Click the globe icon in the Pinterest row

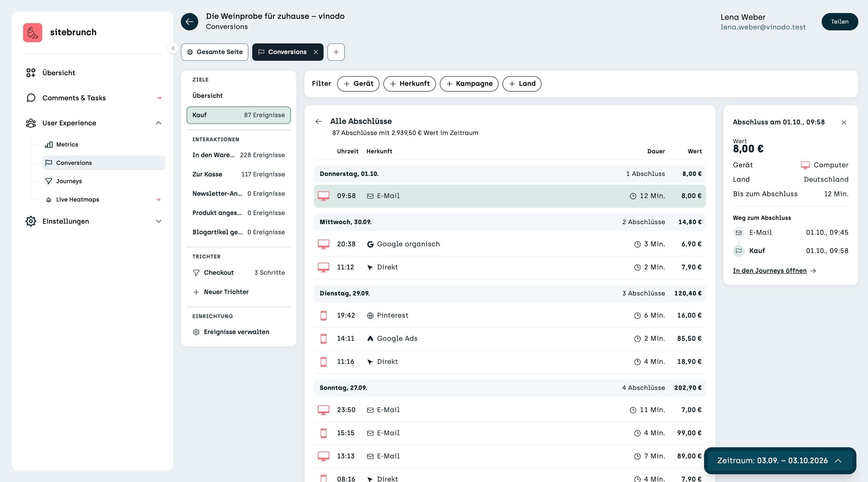coord(370,316)
